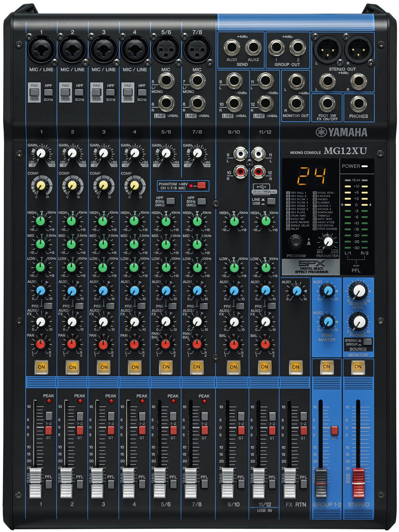The height and width of the screenshot is (532, 399).
Task: Click the SPX PROGRAM selector knob
Action: (295, 242)
